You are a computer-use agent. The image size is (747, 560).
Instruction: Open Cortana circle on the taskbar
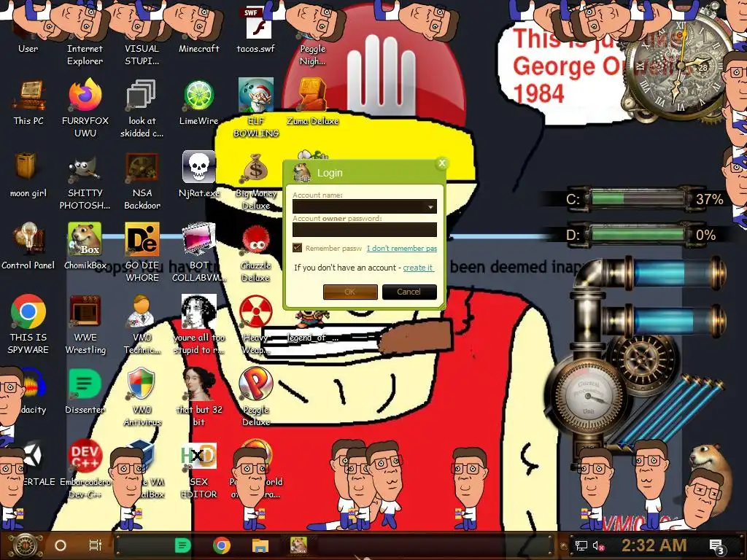click(x=61, y=545)
